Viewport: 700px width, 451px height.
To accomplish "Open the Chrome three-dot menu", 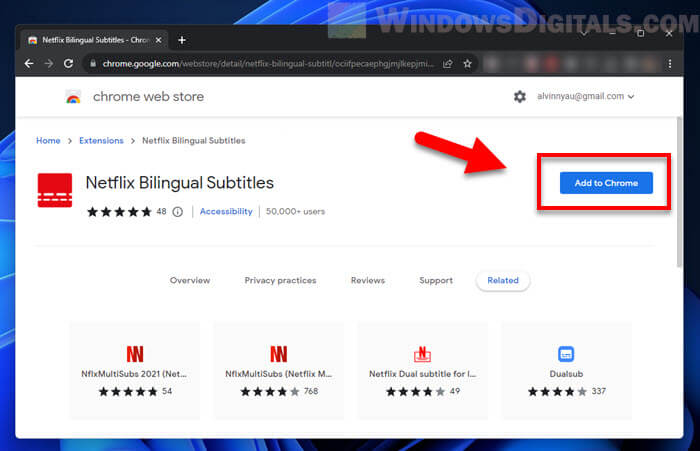I will pos(670,64).
